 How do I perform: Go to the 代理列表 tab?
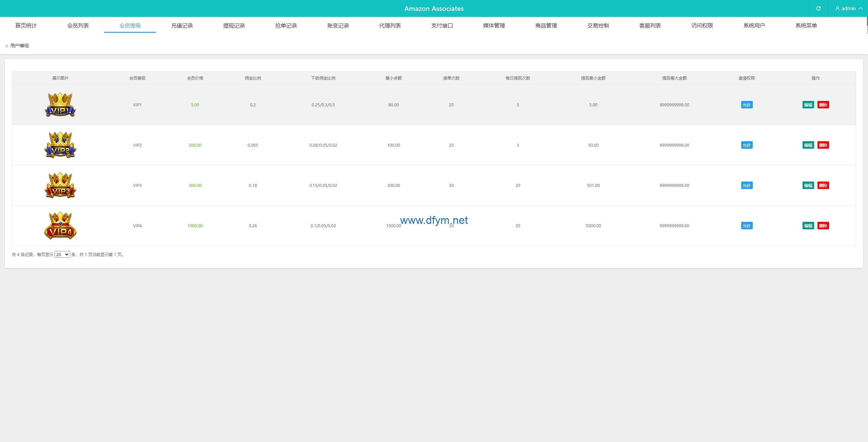390,25
